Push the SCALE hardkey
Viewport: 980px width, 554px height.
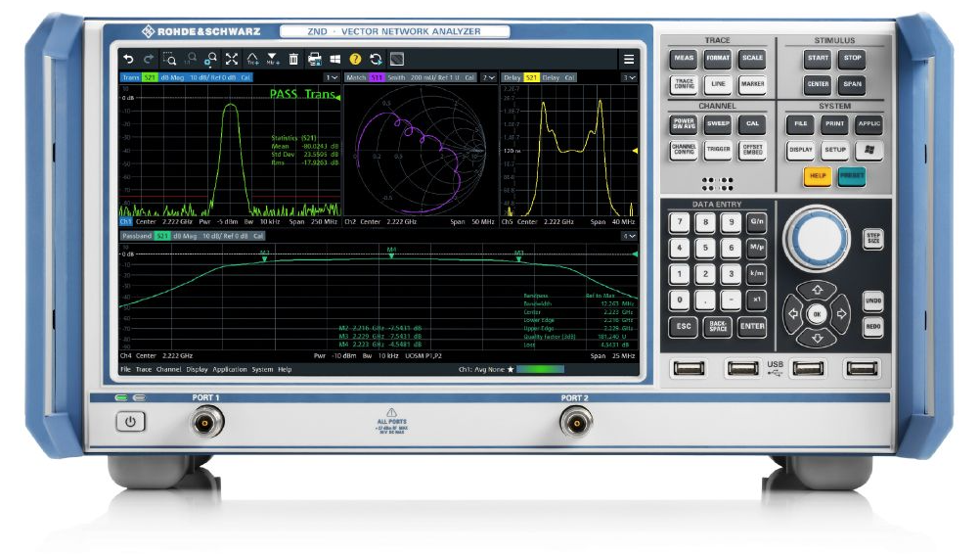(x=752, y=59)
